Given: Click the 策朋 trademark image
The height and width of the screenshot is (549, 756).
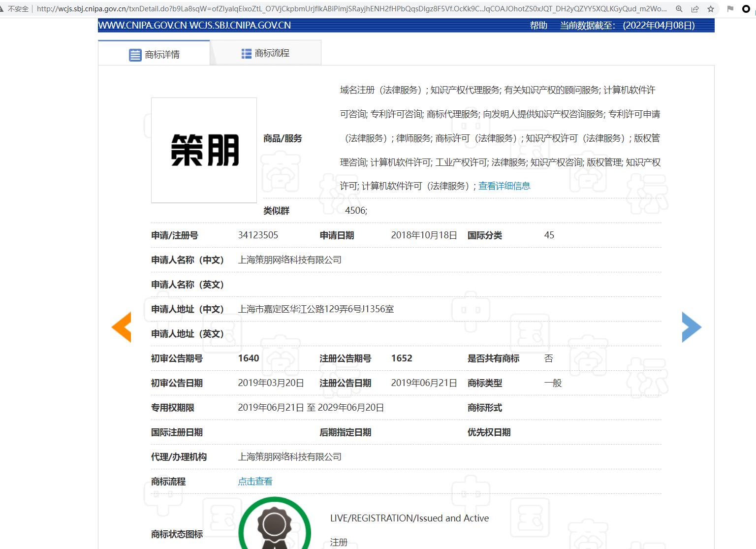Looking at the screenshot, I should coord(204,150).
